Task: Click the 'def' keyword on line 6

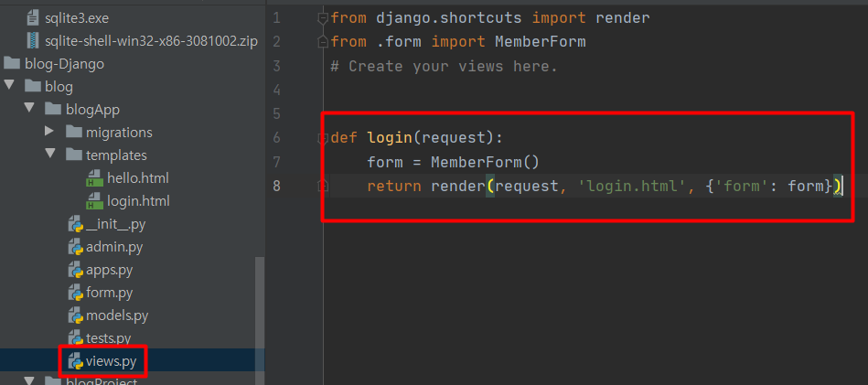Action: point(344,137)
